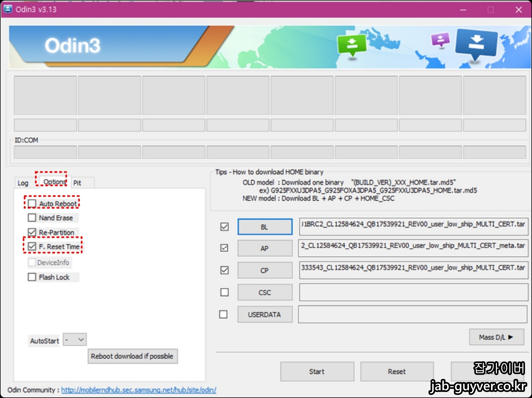Toggle the F. Reset Time checkbox
Image resolution: width=532 pixels, height=398 pixels.
(32, 246)
